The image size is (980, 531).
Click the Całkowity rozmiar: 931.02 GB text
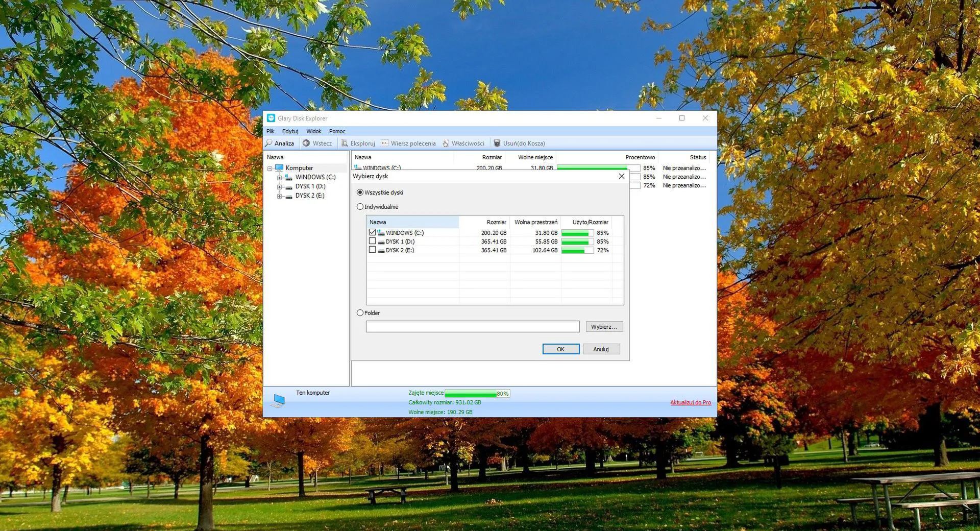[x=445, y=402]
